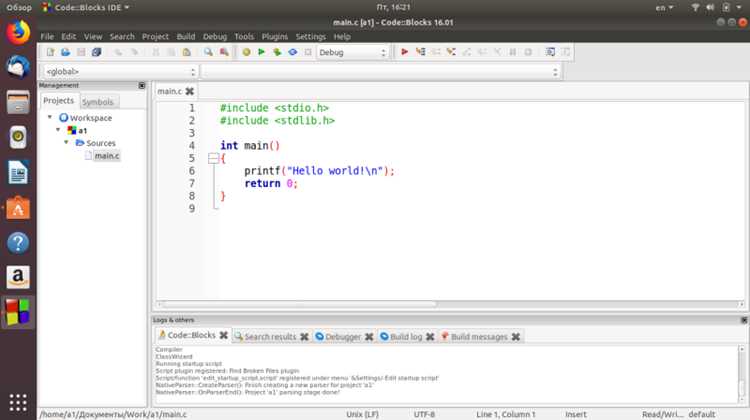Collapse the a1 project node
The width and height of the screenshot is (750, 420).
58,130
